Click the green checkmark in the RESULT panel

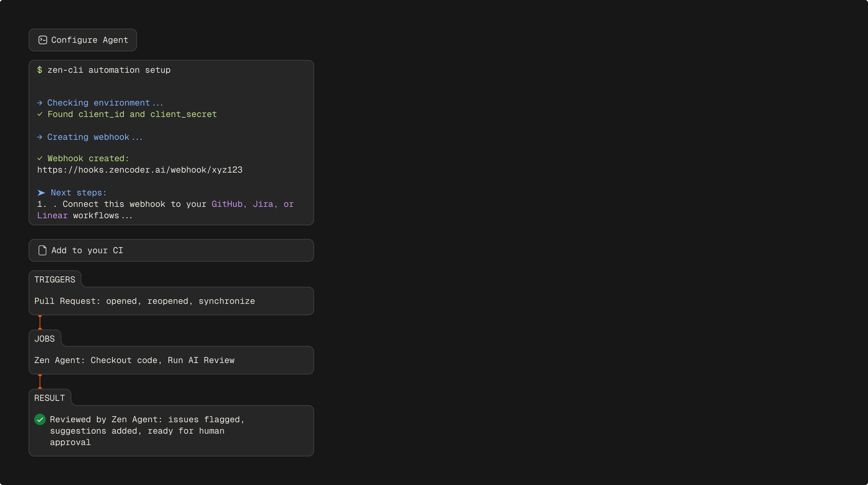coord(40,419)
